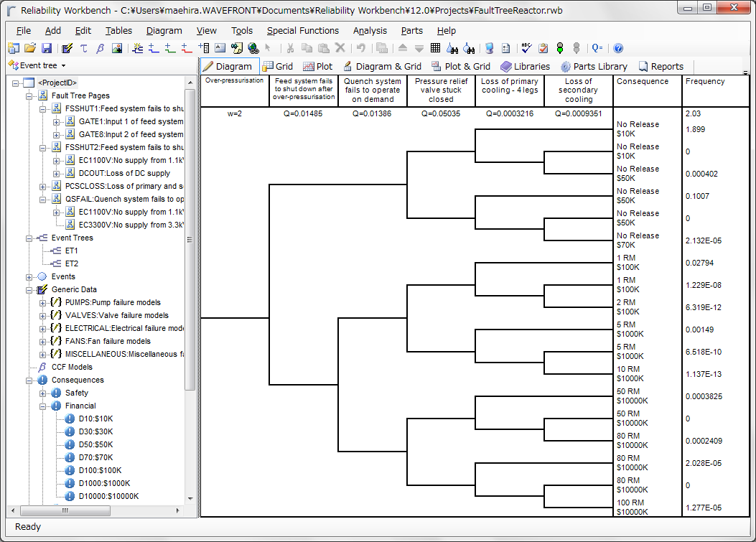Click the clipboard with checkmark icon
The image size is (756, 542).
(543, 47)
